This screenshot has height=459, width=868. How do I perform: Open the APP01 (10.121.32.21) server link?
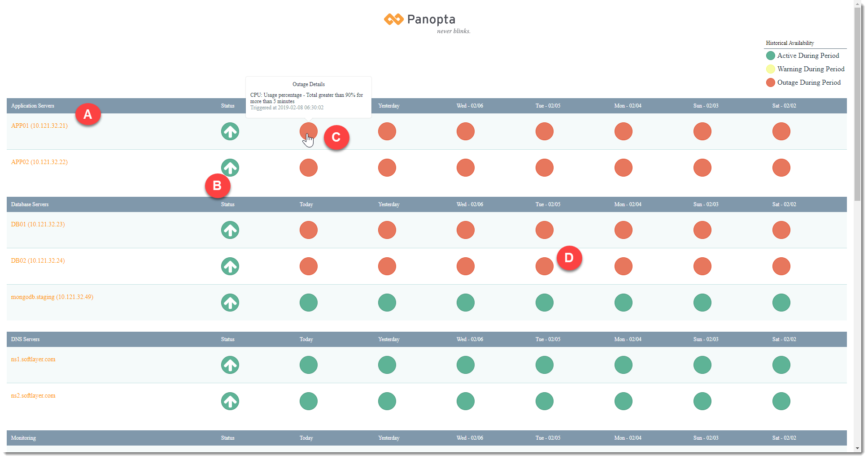coord(39,126)
